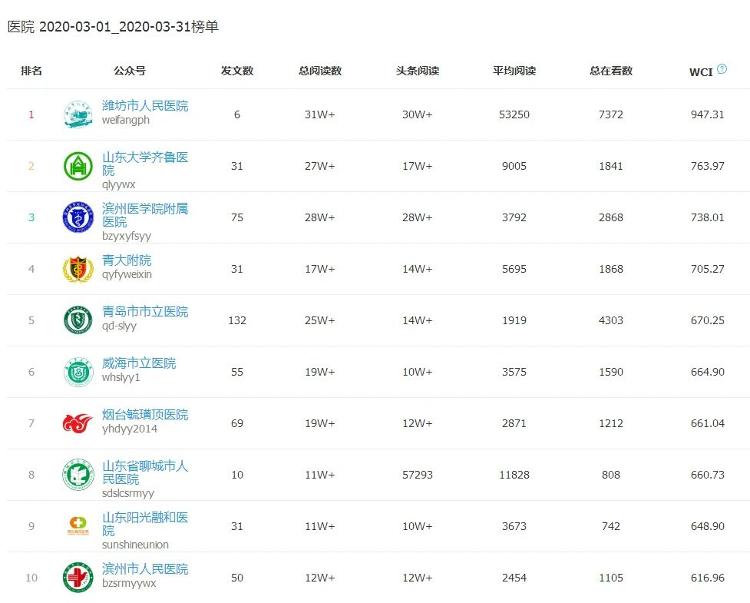Open the 青岛市市立医院 account link

(x=145, y=312)
